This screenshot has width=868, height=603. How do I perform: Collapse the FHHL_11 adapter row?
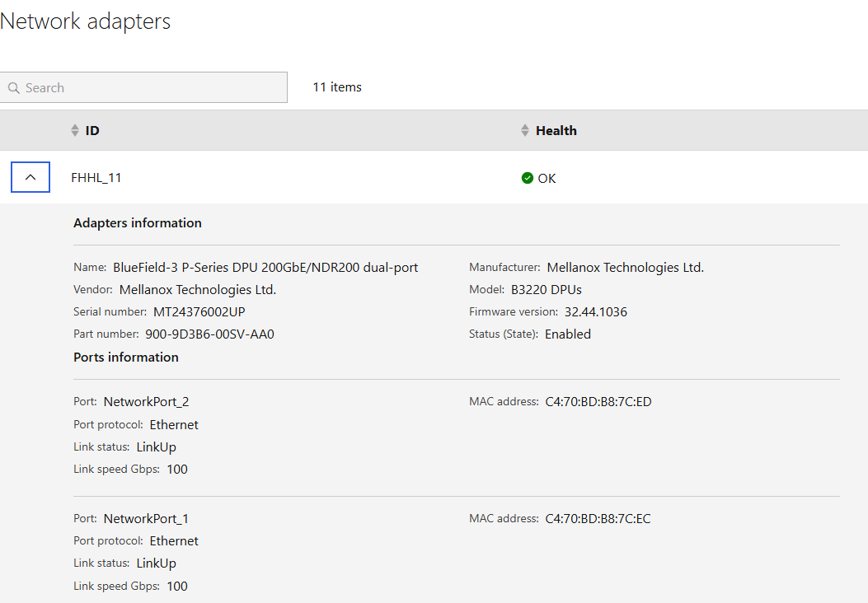coord(30,177)
